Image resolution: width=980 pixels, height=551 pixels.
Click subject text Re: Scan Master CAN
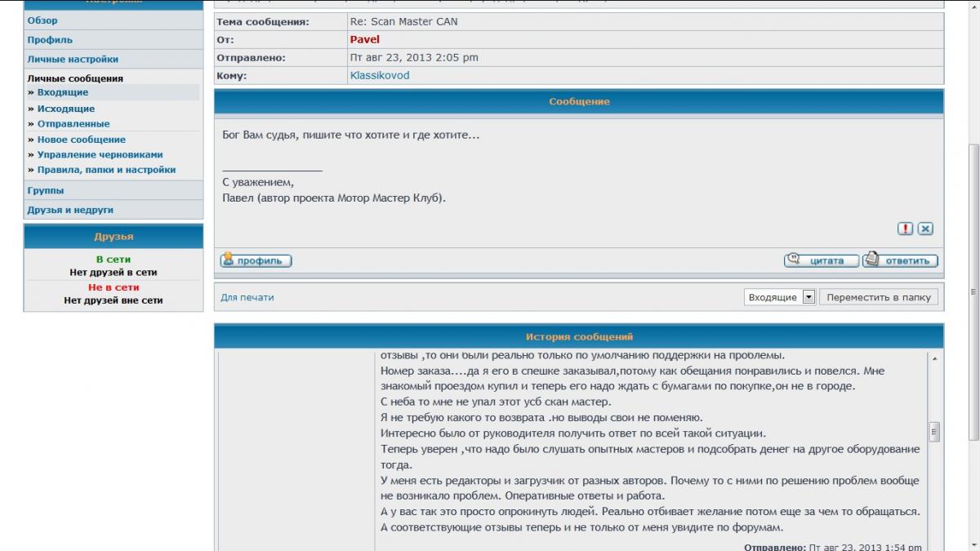403,22
